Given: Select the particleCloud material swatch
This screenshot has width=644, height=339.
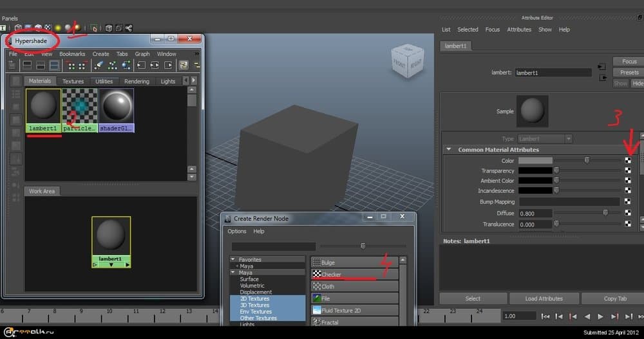Looking at the screenshot, I should (x=79, y=106).
